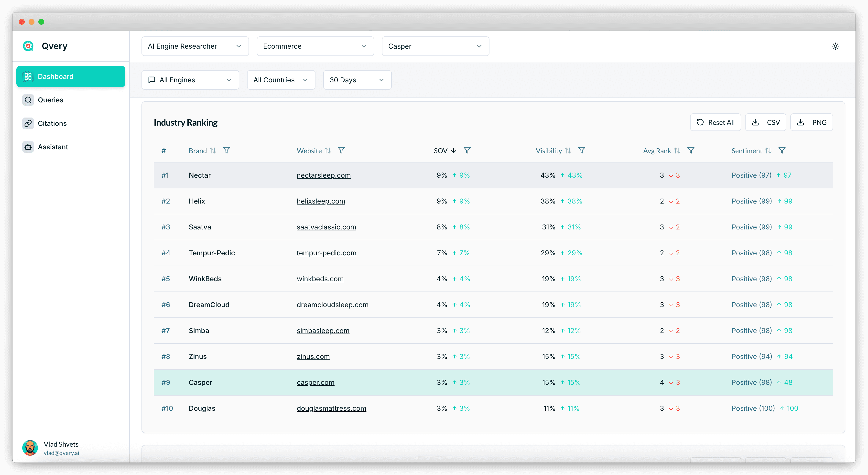Click the Citations link icon in the sidebar
Image resolution: width=868 pixels, height=475 pixels.
point(28,123)
